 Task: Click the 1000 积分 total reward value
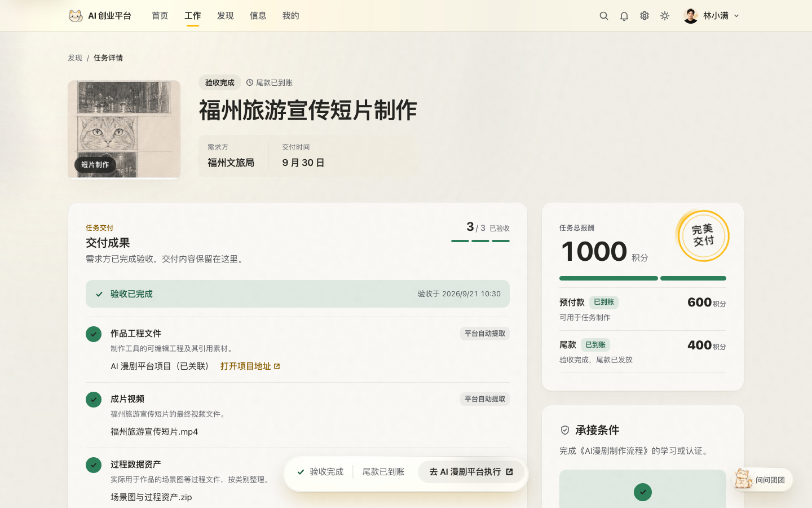click(x=604, y=252)
